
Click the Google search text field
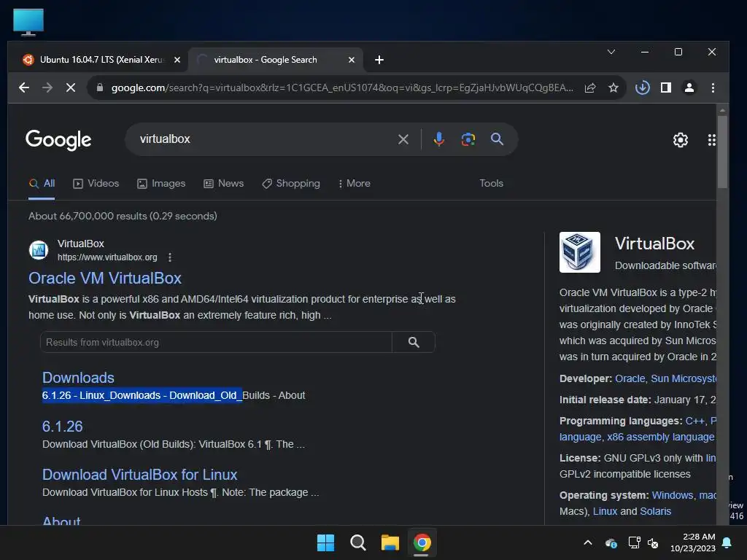(x=262, y=139)
